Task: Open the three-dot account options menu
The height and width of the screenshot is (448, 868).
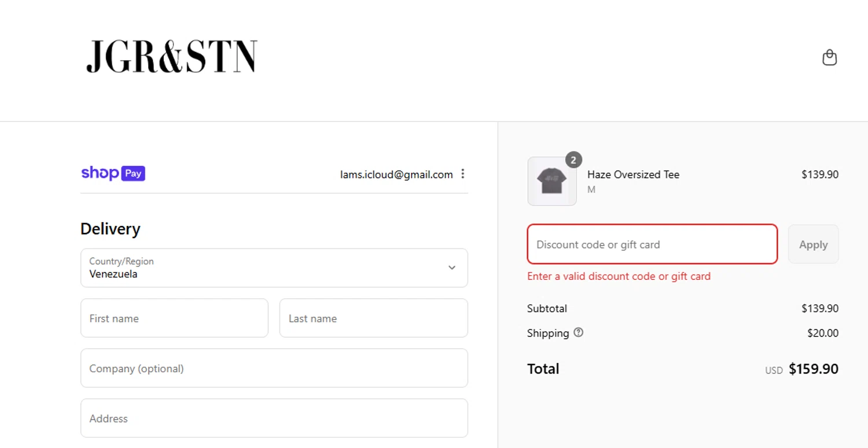Action: click(462, 174)
